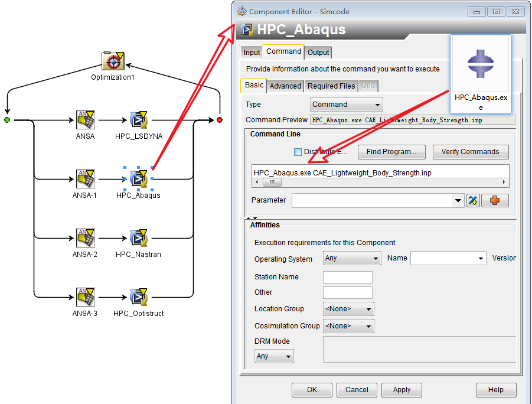Click the red workflow end node

220,120
